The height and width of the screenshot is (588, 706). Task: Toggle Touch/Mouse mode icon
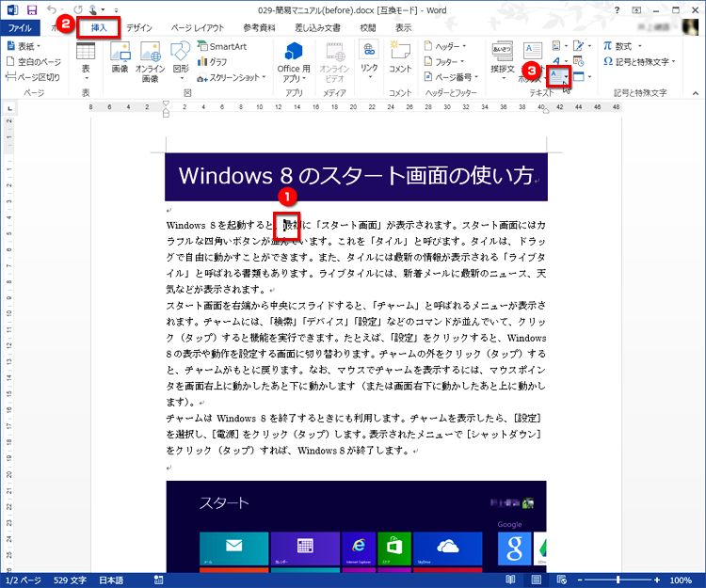click(93, 10)
